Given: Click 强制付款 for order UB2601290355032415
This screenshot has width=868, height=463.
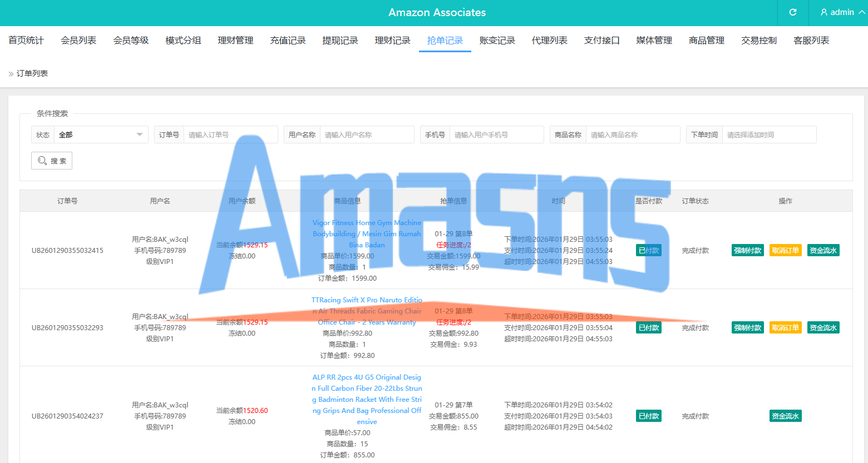Looking at the screenshot, I should pyautogui.click(x=748, y=250).
